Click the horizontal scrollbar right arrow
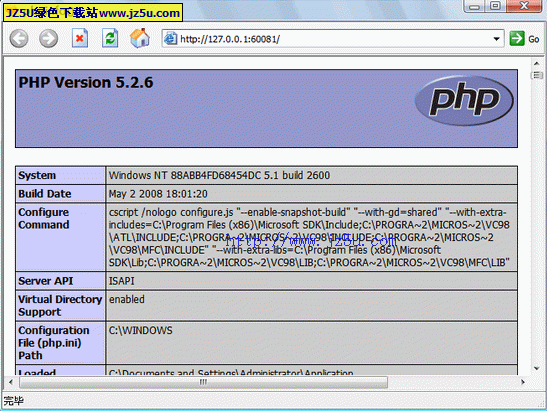 click(523, 382)
